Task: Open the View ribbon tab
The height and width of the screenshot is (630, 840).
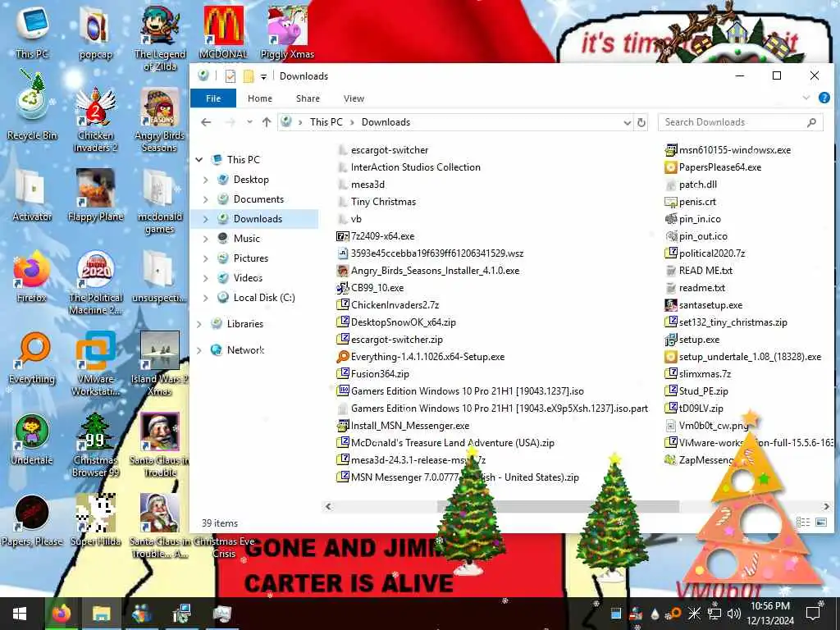Action: point(354,98)
